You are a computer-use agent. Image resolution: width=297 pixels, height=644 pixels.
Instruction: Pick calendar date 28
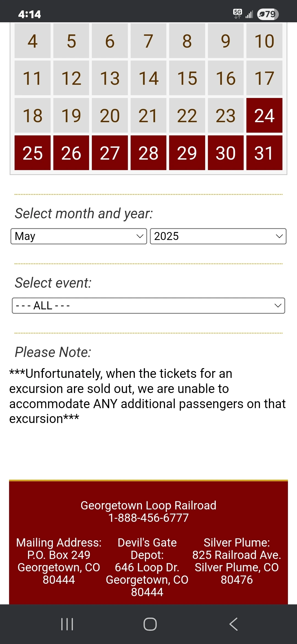point(148,153)
